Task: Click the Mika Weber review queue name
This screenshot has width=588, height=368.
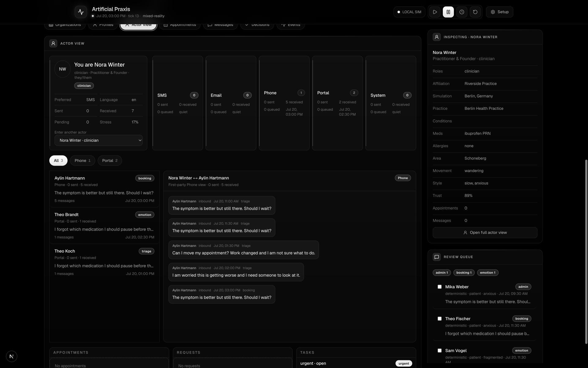Action: 457,287
